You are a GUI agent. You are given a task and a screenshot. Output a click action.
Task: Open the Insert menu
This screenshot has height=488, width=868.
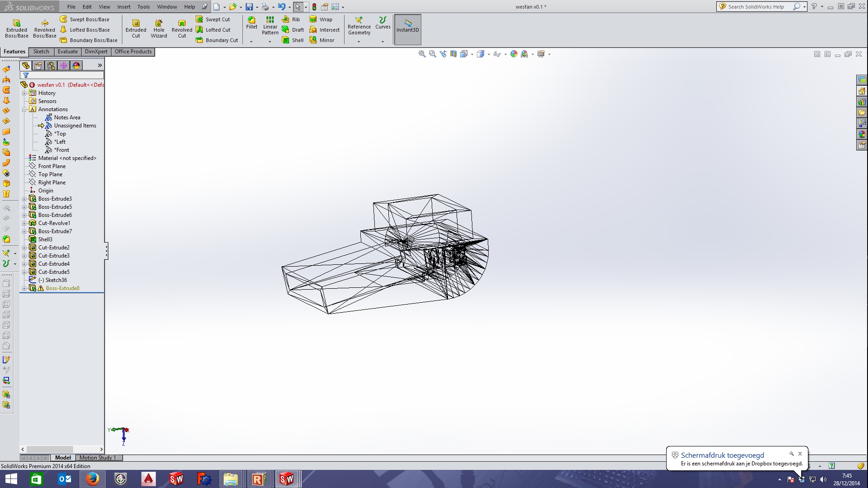pos(124,7)
